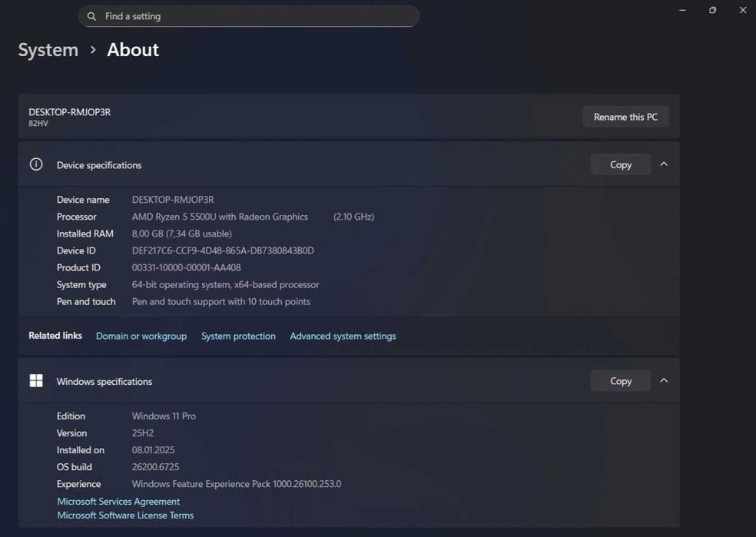Click the 8,00 GB installed RAM value
The height and width of the screenshot is (537, 756).
(x=182, y=234)
